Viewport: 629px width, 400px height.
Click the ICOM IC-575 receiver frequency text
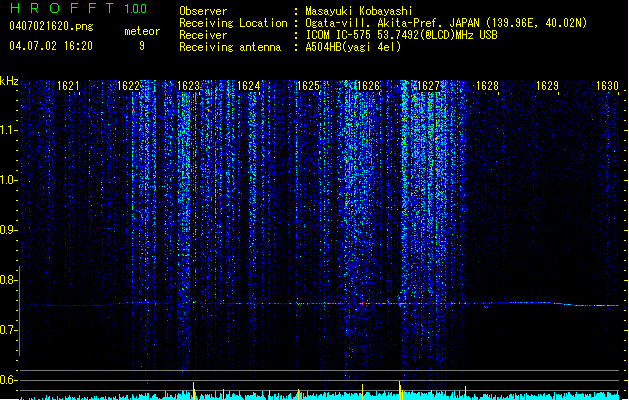point(401,35)
